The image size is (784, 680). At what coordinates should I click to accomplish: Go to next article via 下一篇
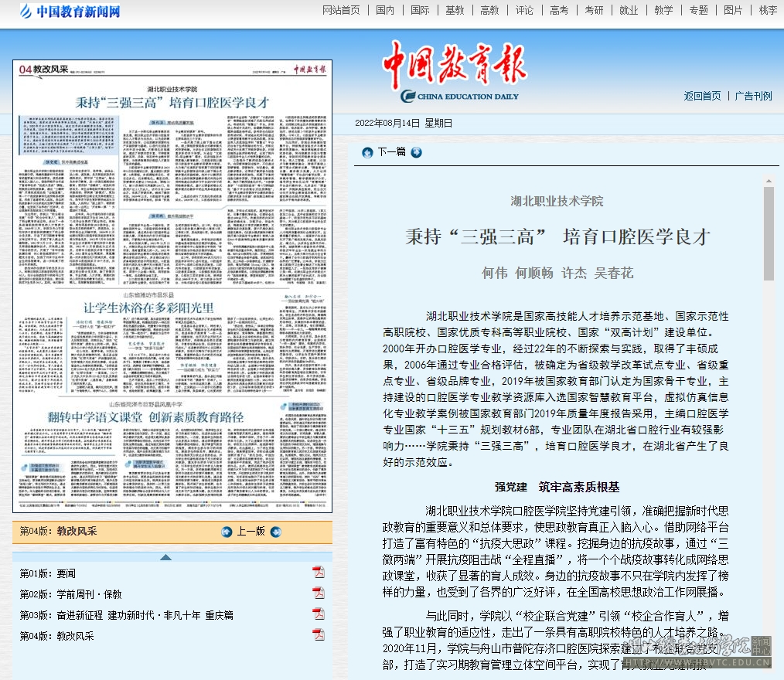(x=391, y=152)
